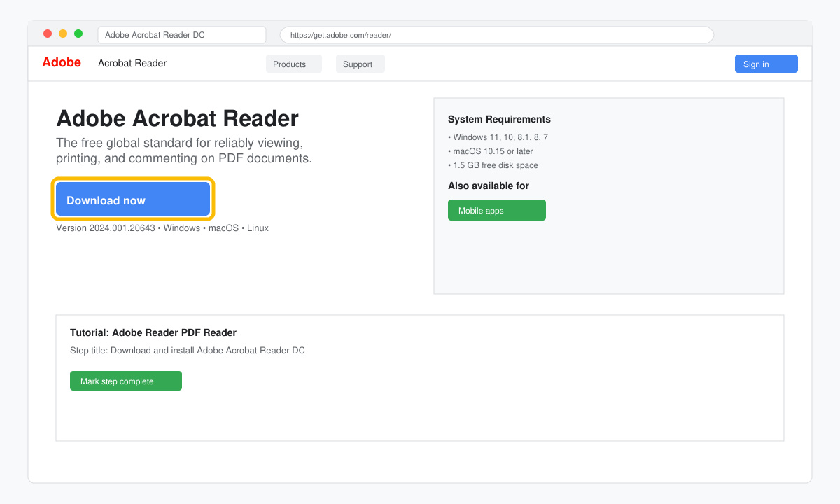Click the Sign in button
The image size is (840, 504).
pos(766,64)
